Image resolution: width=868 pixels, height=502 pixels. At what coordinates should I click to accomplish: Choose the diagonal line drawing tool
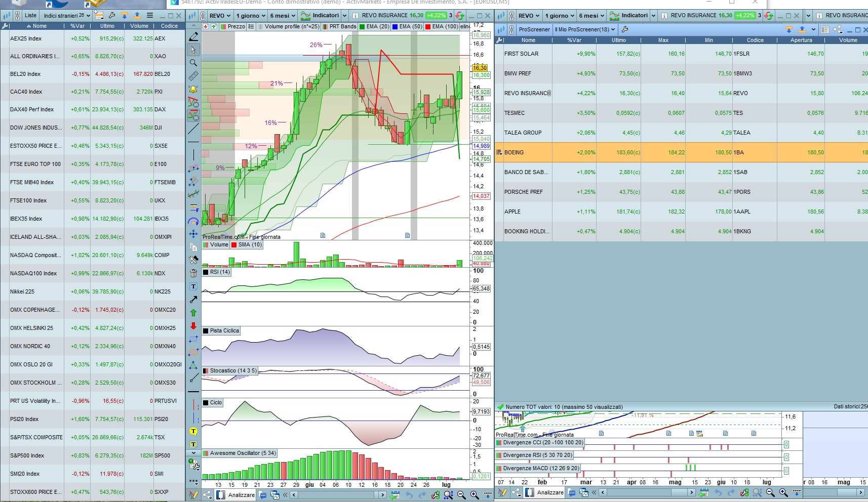click(x=193, y=129)
